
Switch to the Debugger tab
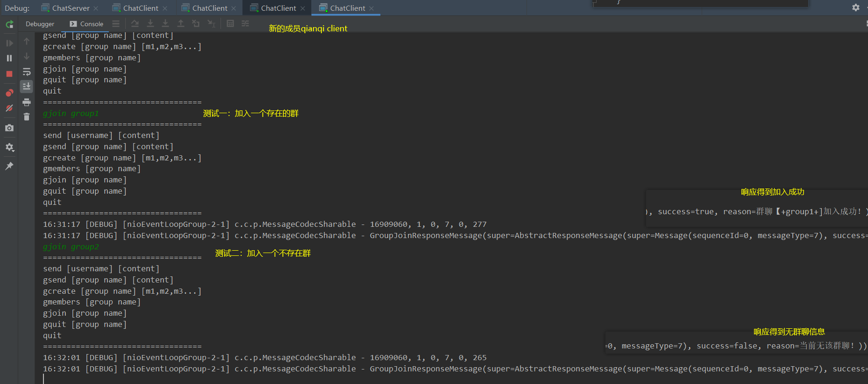coord(40,24)
